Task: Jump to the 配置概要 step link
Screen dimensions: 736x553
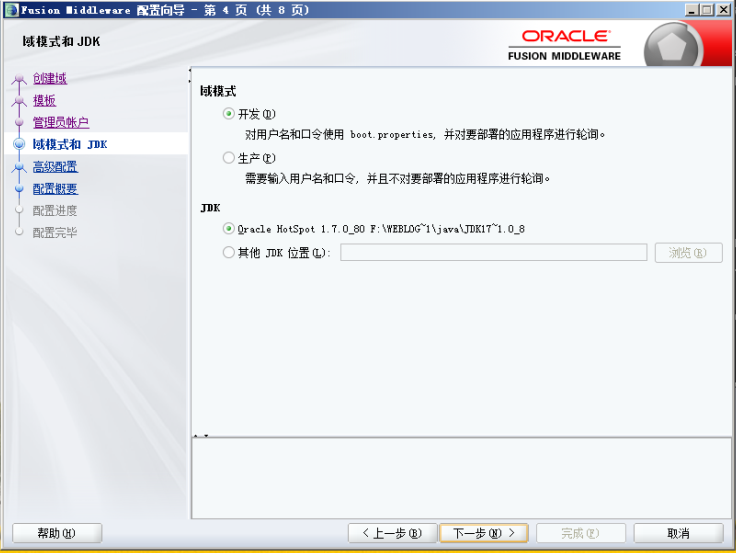Action: pos(55,189)
